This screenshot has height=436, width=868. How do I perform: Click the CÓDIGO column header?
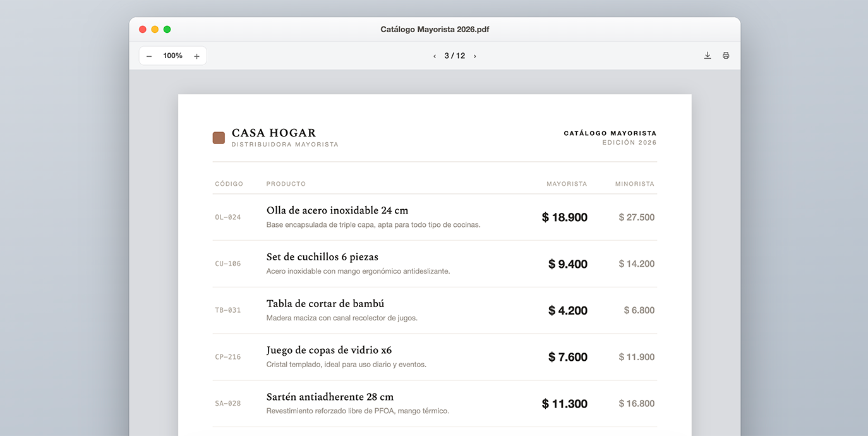click(x=229, y=184)
